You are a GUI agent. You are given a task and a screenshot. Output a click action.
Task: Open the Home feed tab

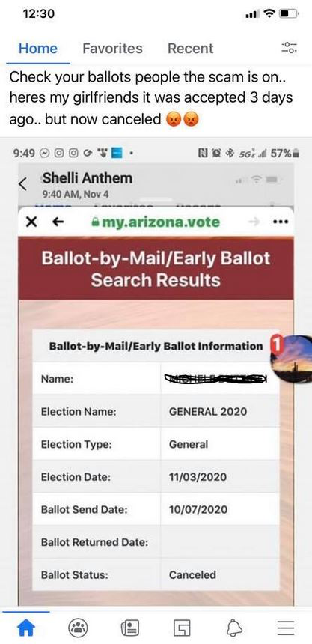pos(38,49)
